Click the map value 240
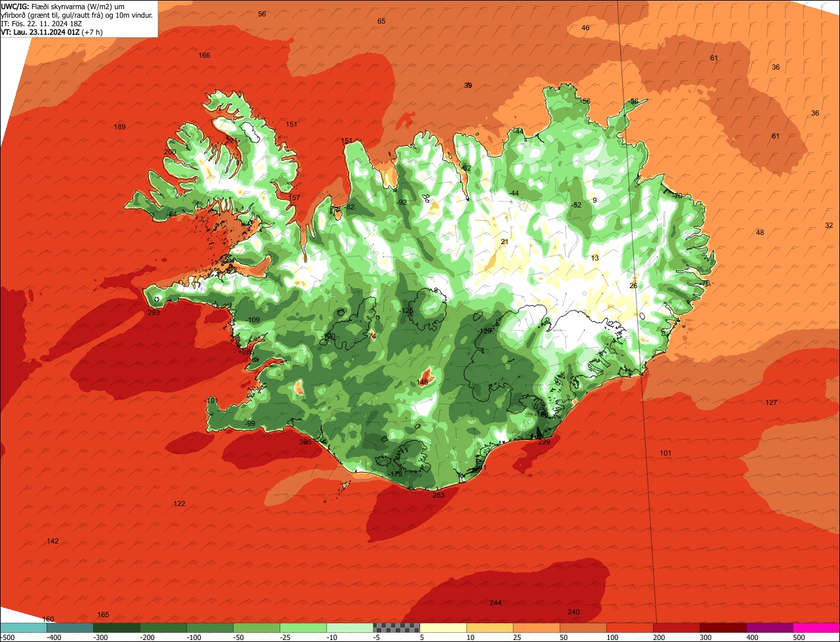This screenshot has height=642, width=840. [x=574, y=612]
